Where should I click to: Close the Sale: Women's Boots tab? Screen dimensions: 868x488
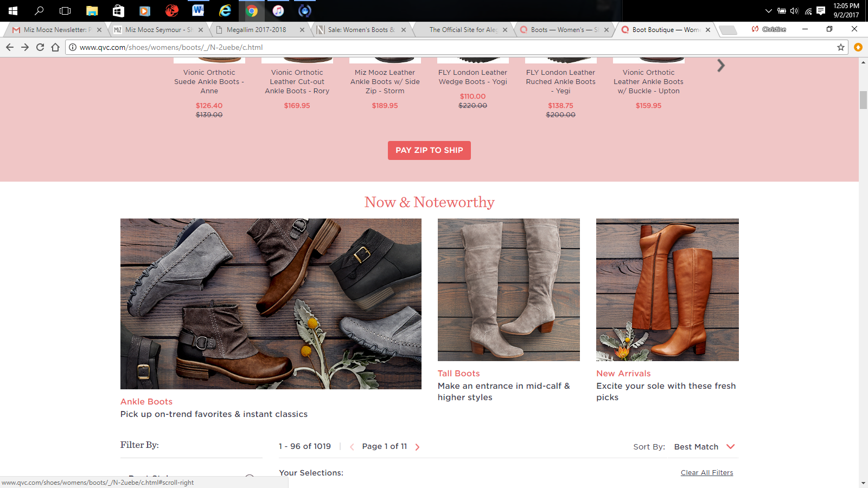click(x=404, y=30)
